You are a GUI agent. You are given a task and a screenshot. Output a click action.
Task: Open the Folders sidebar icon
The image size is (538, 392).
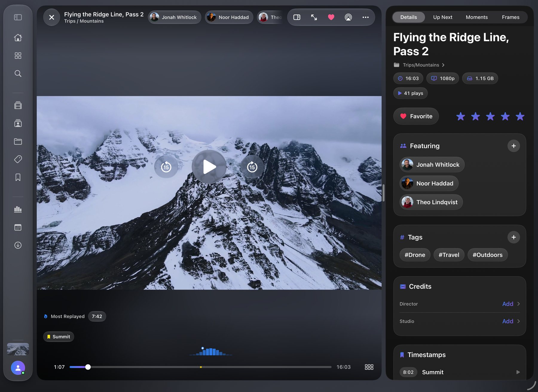coord(18,142)
